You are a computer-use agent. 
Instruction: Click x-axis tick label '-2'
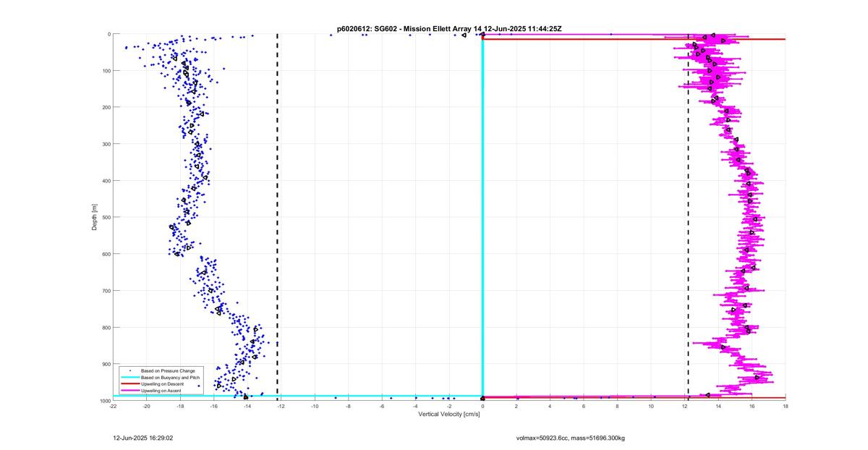pos(449,407)
